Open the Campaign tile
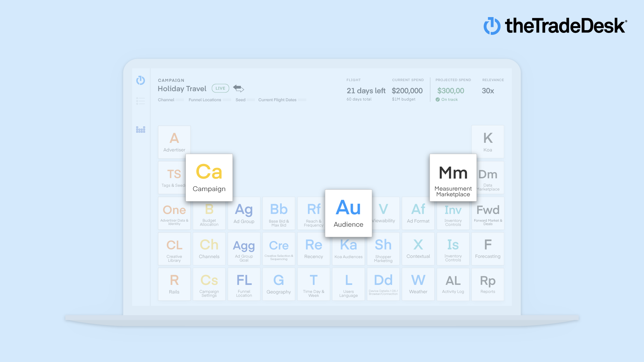This screenshot has width=644, height=362. pyautogui.click(x=209, y=178)
